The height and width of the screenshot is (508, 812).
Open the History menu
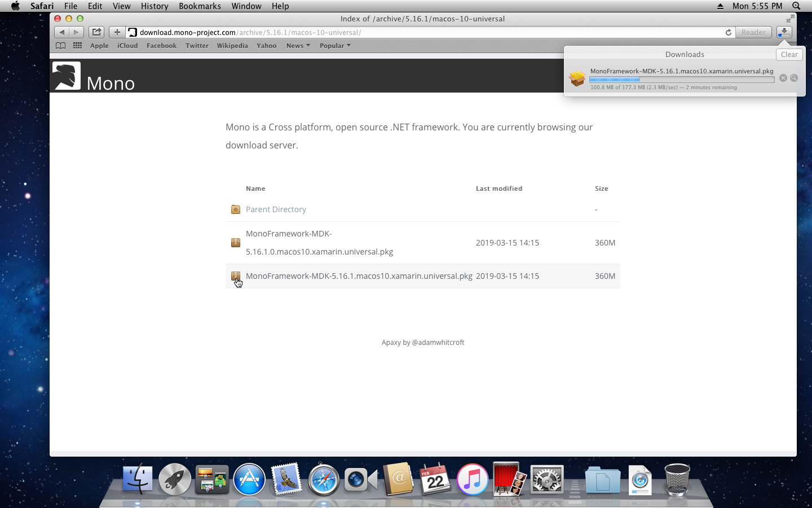pyautogui.click(x=154, y=6)
